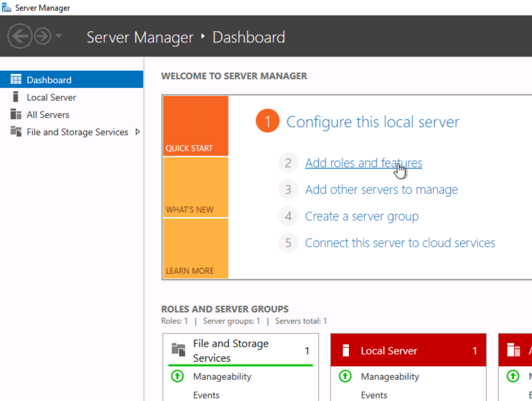Click the WELCOME TO SERVER MANAGER heading
The width and height of the screenshot is (532, 401).
[x=234, y=76]
